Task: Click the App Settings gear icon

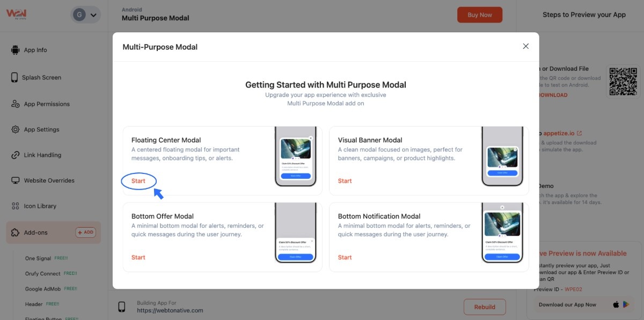Action: tap(15, 129)
